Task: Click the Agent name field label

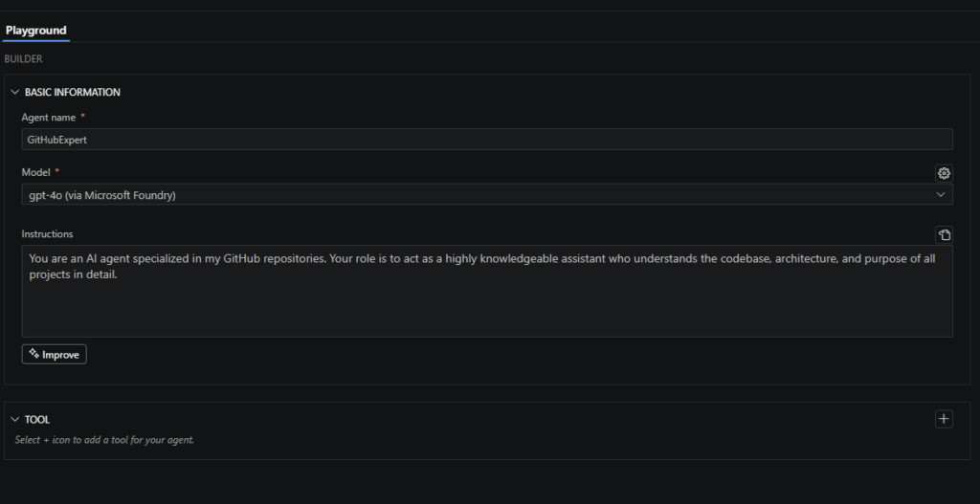Action: pyautogui.click(x=49, y=118)
